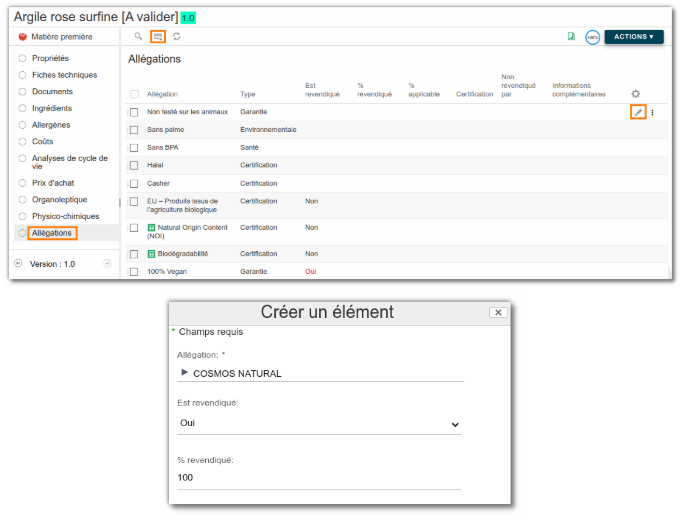Toggle the select-all checkbox in table header

[133, 94]
